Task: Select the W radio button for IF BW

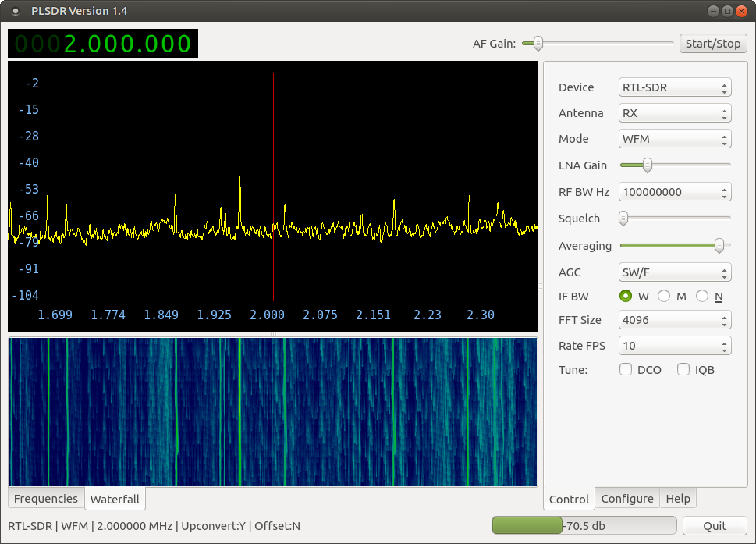Action: pyautogui.click(x=626, y=296)
